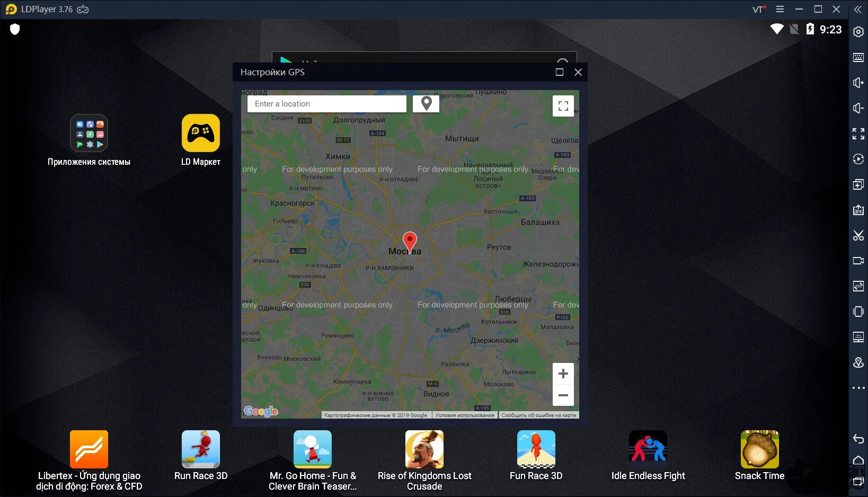Click the Химки label on the map
868x497 pixels.
click(338, 156)
